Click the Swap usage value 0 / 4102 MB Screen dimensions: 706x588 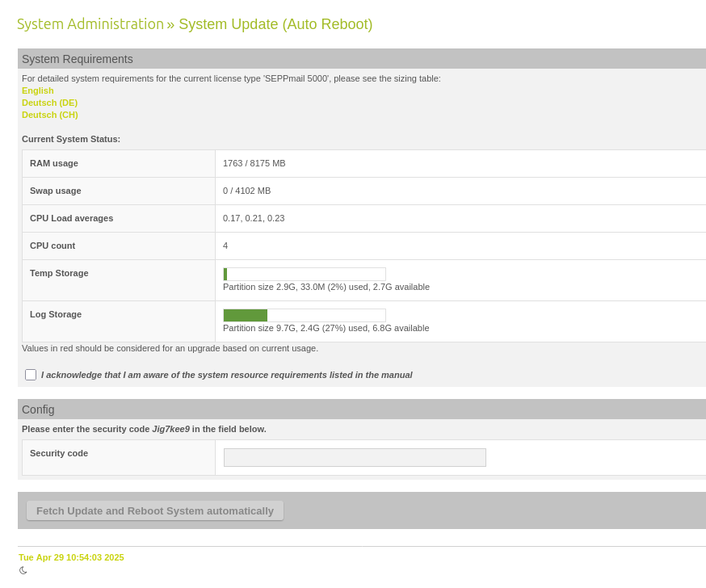tap(246, 191)
